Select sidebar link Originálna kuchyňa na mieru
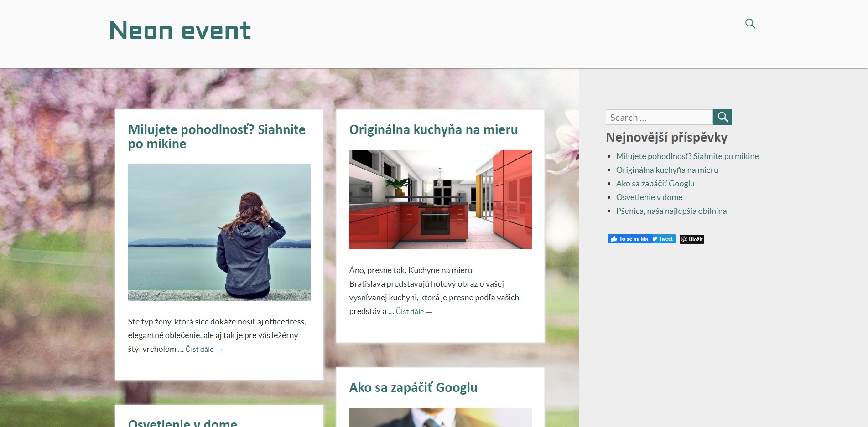The width and height of the screenshot is (868, 427). tap(667, 170)
